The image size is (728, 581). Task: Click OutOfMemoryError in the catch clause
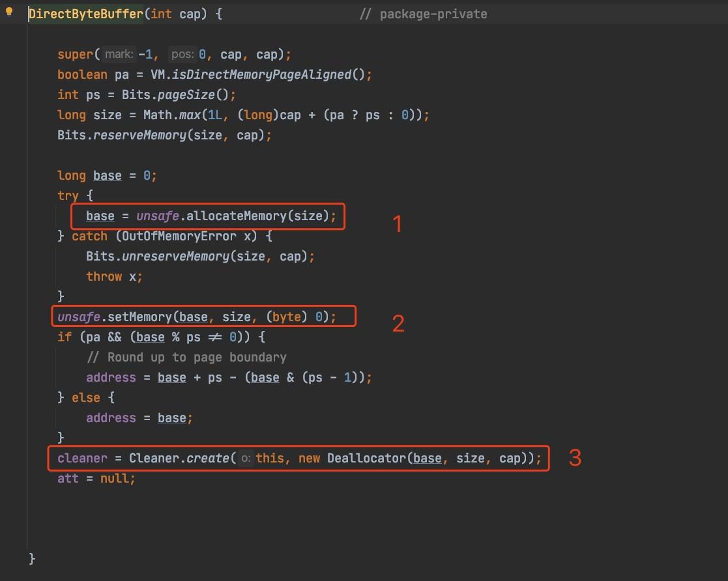(x=179, y=236)
